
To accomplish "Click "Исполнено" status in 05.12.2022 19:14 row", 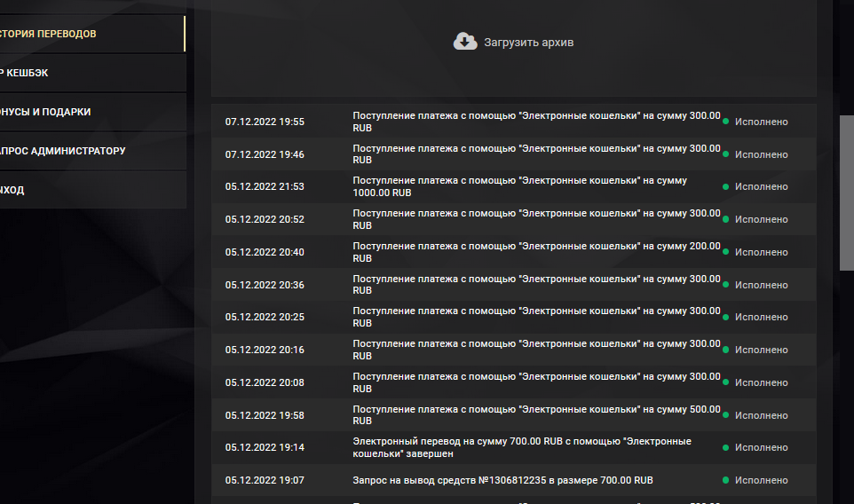I will 762,447.
